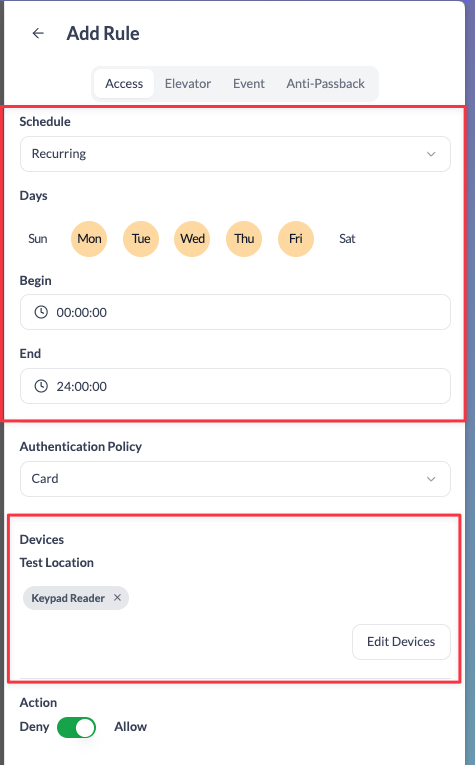Select Recurring schedule combo box

tap(235, 154)
